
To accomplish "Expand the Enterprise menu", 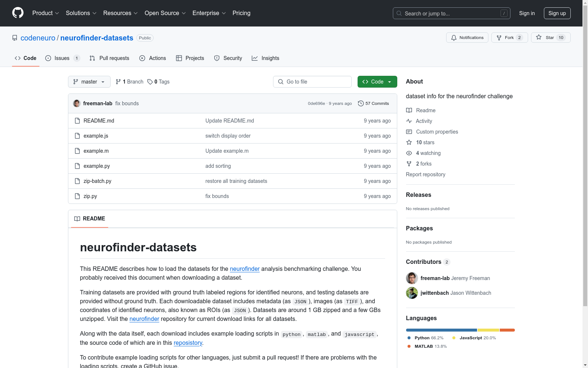I will pos(209,13).
